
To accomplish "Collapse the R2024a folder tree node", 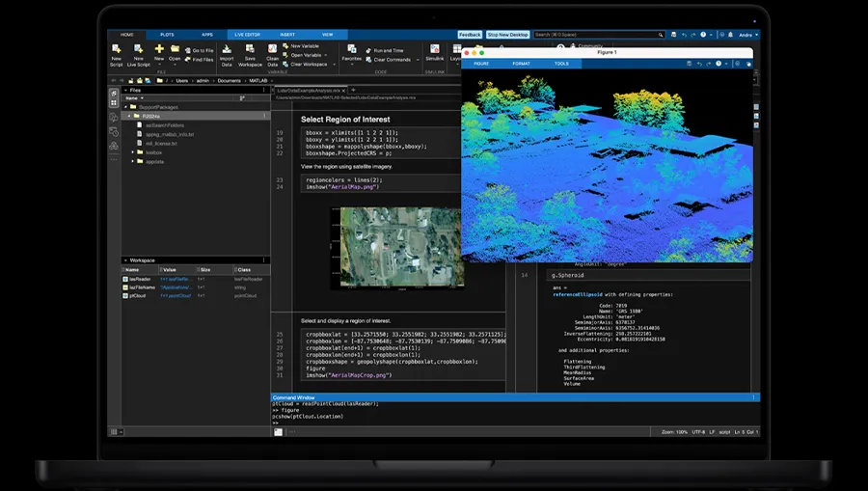I will pos(127,116).
